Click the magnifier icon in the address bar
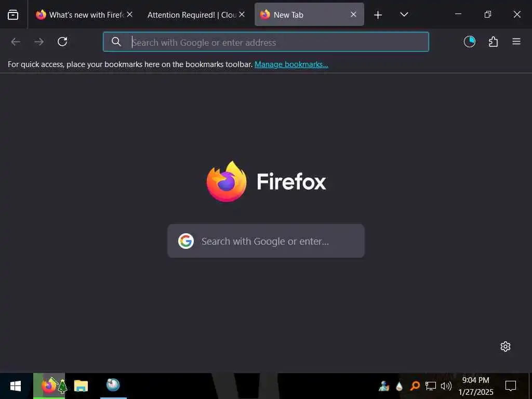The image size is (532, 399). coord(116,42)
